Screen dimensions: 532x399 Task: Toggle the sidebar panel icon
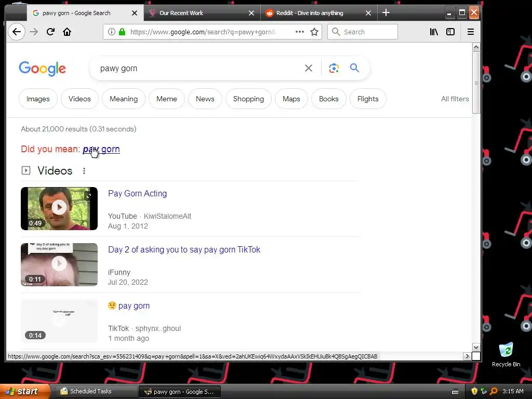[450, 32]
